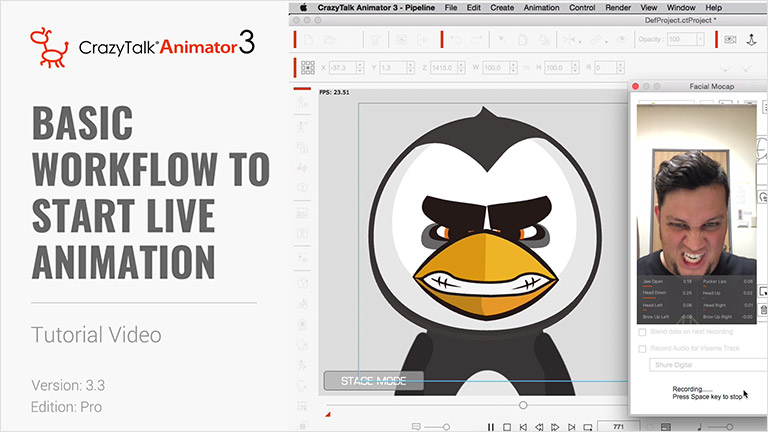Screen dimensions: 768x432
Task: Open the Control menu
Action: point(582,8)
